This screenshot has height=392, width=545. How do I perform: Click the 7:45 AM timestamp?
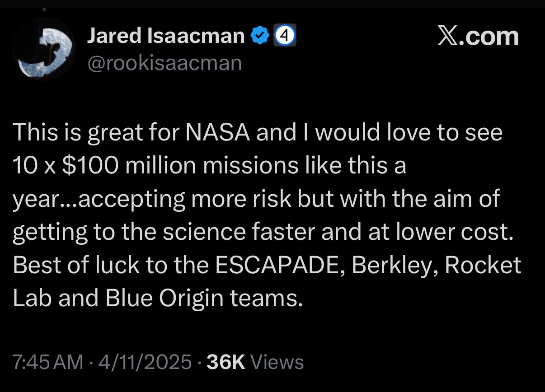(x=48, y=362)
